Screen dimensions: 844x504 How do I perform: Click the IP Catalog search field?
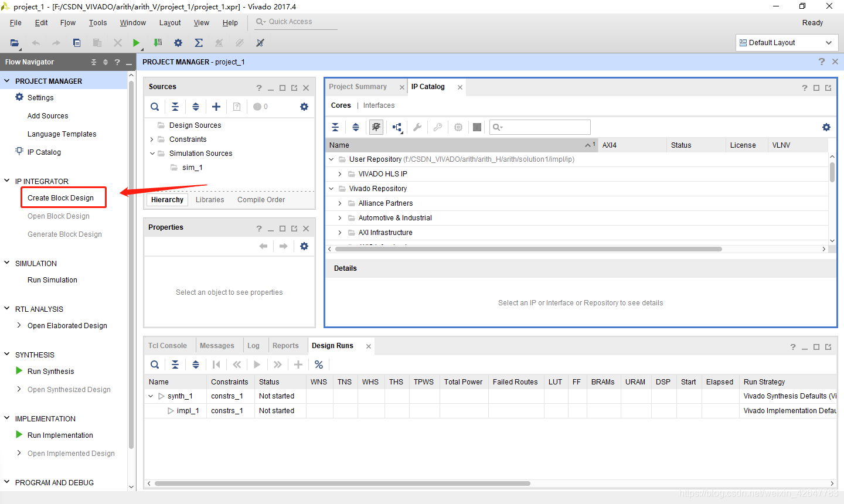point(540,127)
